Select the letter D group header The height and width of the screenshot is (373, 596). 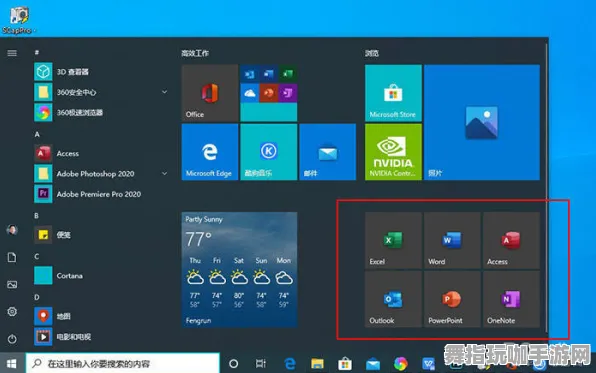click(36, 297)
